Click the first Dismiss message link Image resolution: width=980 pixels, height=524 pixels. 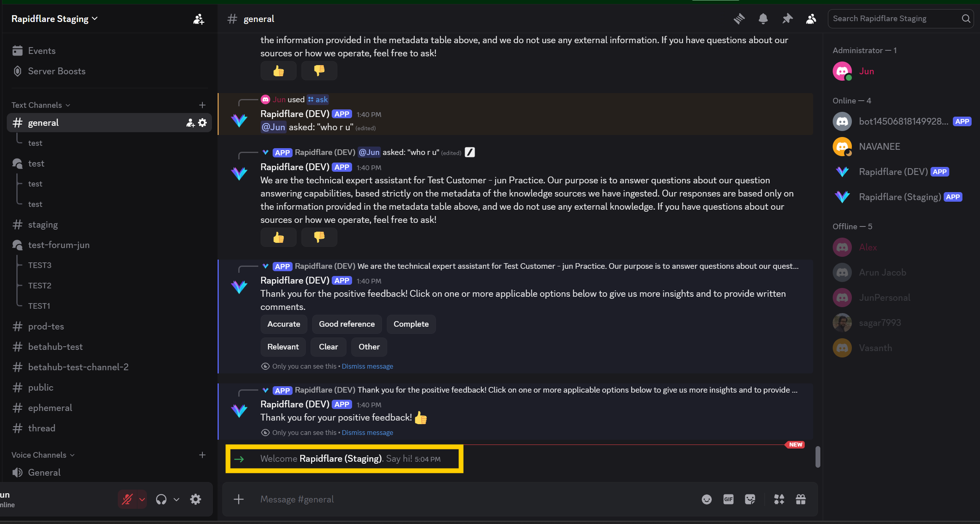tap(367, 366)
